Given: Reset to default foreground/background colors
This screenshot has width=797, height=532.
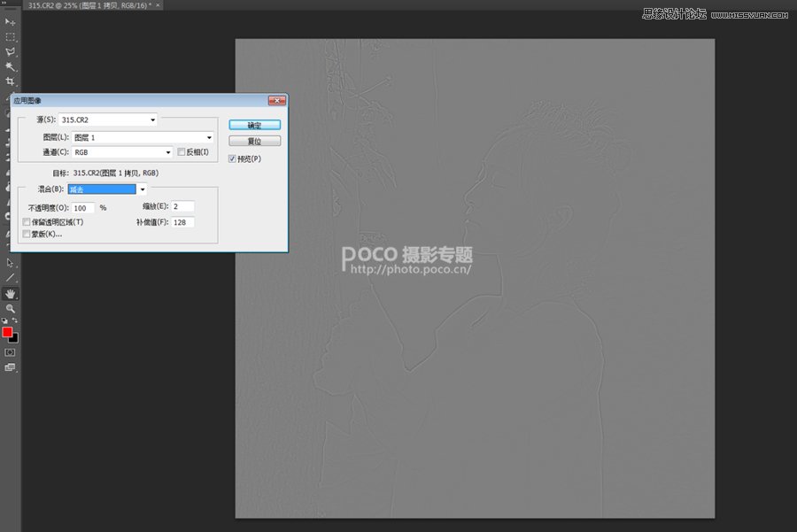Looking at the screenshot, I should click(4, 320).
